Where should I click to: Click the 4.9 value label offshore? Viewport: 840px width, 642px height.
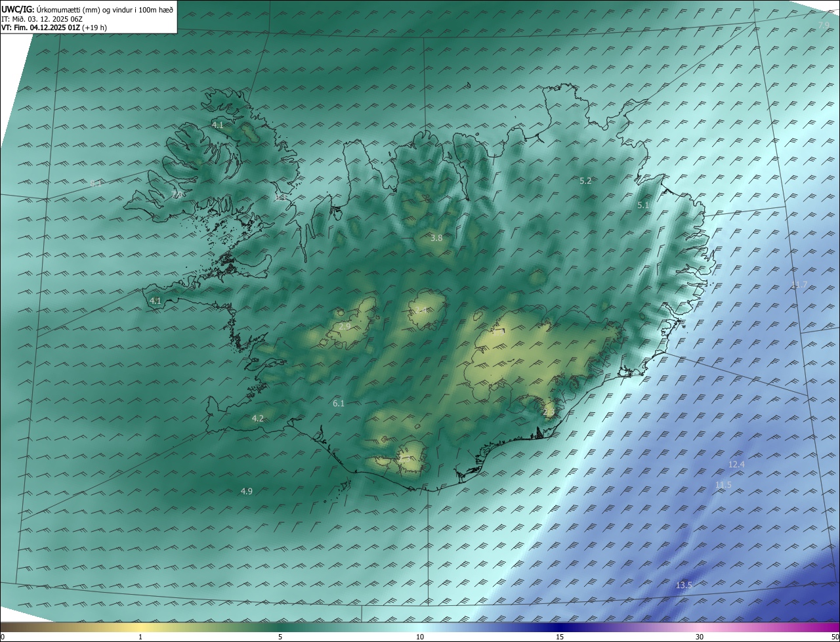point(247,491)
